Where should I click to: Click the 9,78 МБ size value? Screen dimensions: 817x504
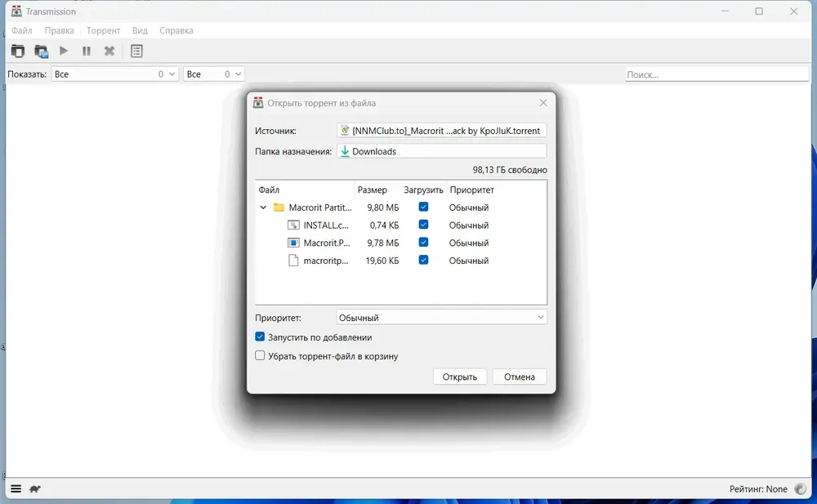[383, 243]
